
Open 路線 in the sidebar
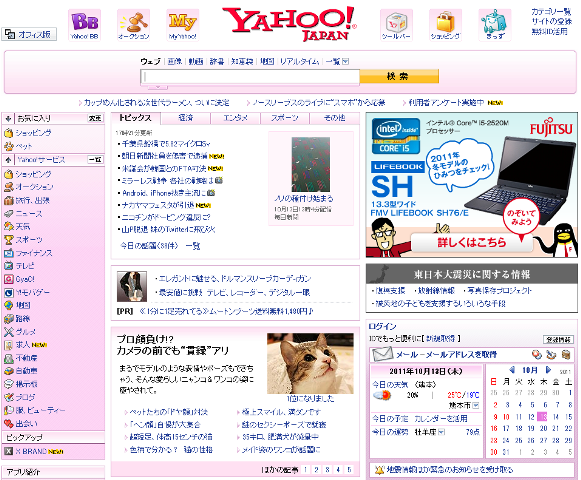point(23,318)
